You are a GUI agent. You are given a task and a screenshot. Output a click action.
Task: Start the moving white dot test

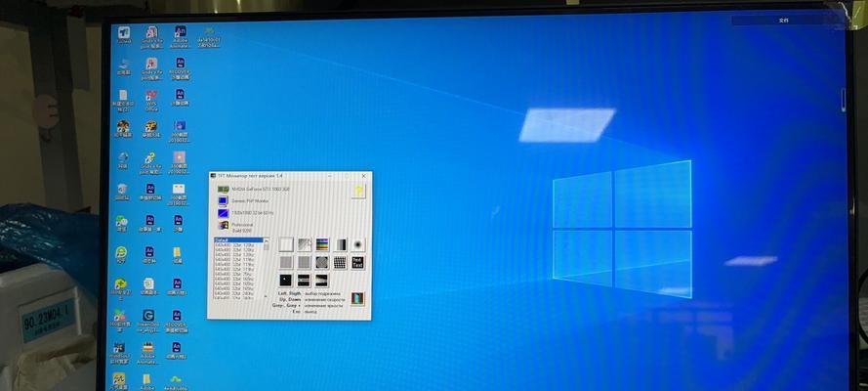click(286, 281)
